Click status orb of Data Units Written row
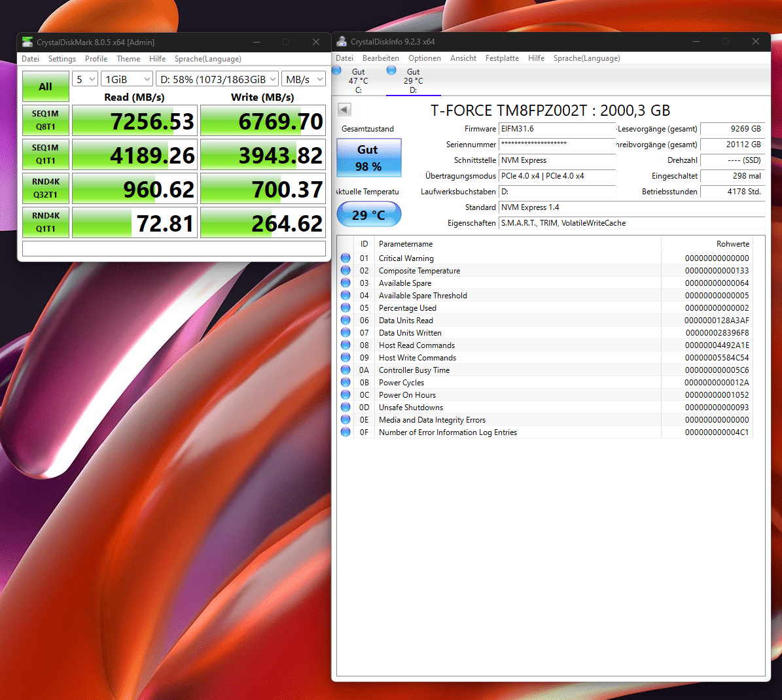The image size is (782, 700). pyautogui.click(x=346, y=332)
